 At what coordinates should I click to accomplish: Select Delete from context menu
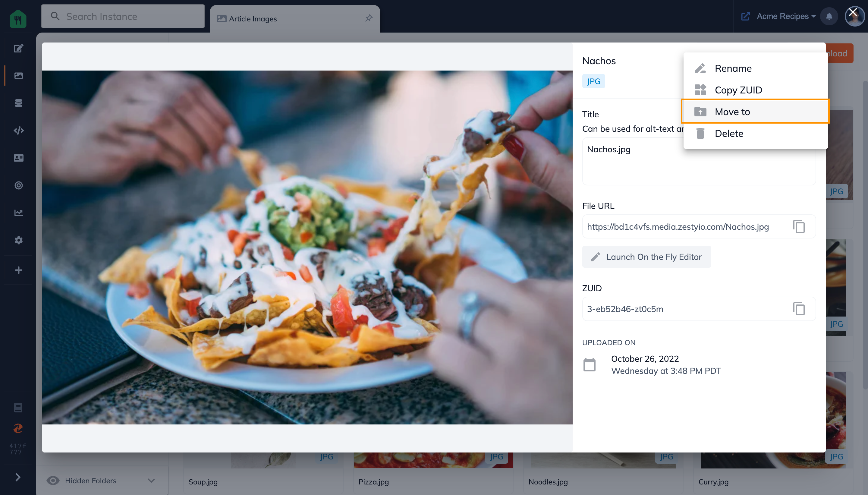[728, 133]
